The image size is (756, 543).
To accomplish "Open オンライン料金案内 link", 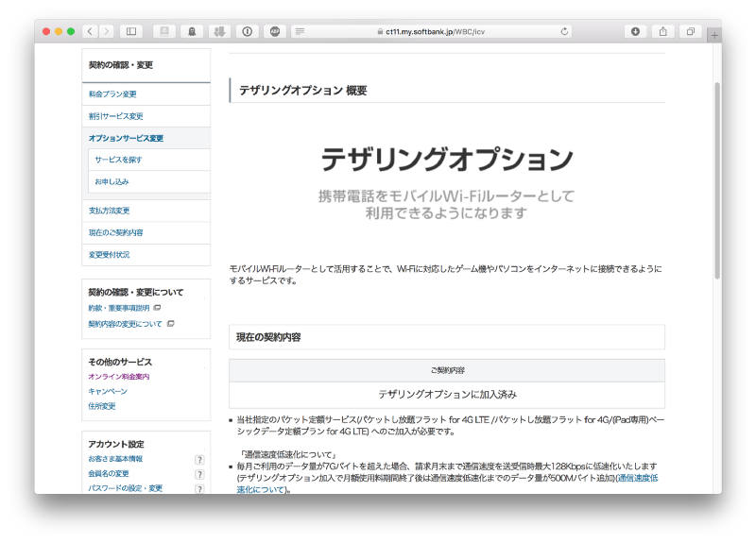I will pos(119,377).
